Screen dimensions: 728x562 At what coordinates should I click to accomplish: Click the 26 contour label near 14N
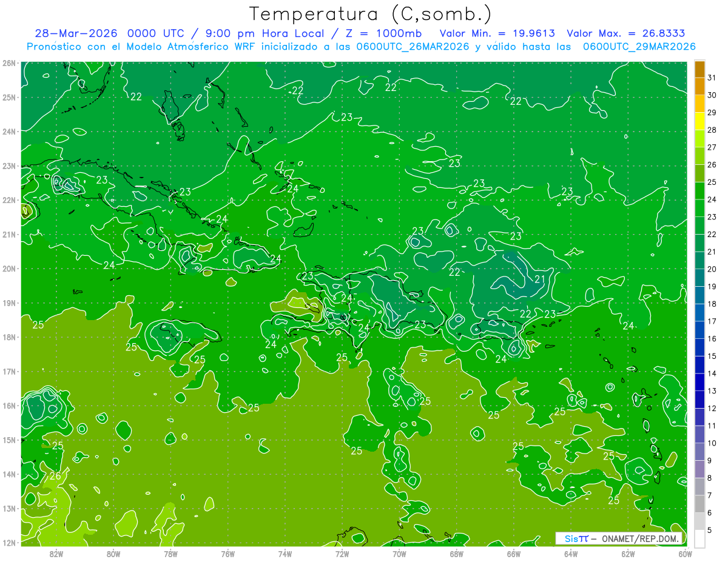pos(55,476)
